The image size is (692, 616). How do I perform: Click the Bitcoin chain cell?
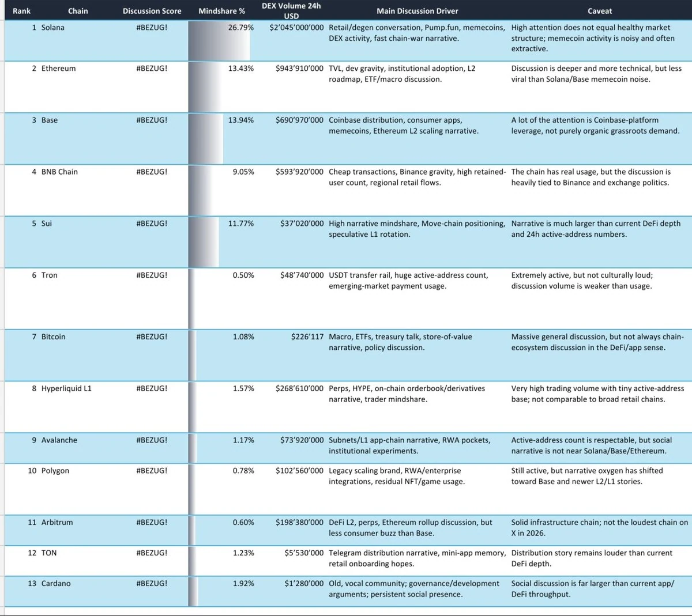54,337
